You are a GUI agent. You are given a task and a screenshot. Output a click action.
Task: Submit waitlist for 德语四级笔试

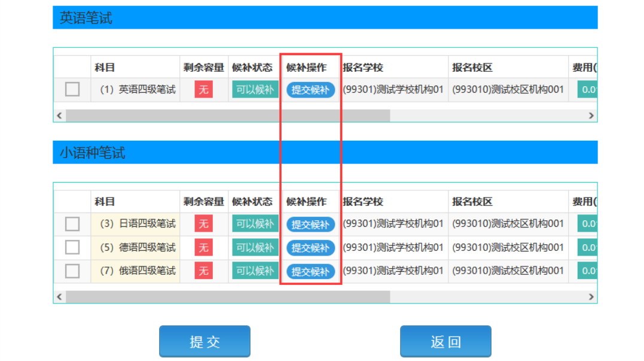310,248
